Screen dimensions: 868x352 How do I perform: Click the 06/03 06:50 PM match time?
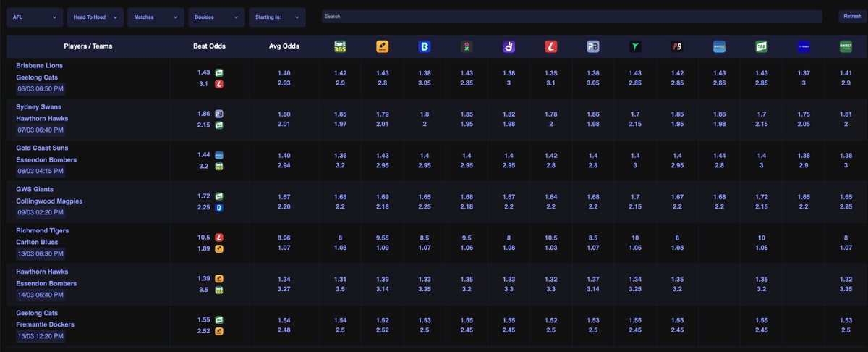(40, 89)
